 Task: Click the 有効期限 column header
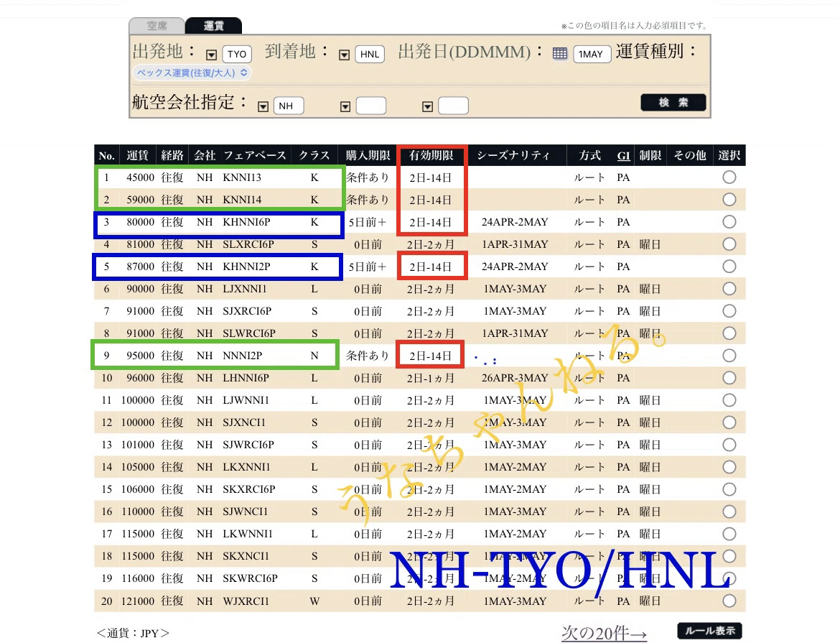pos(431,155)
